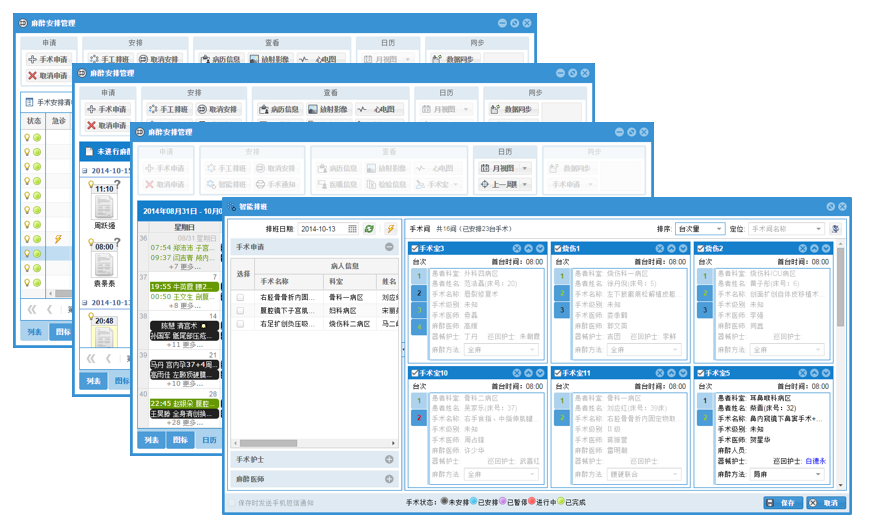Switch to 日历 tab in the third window

point(209,440)
